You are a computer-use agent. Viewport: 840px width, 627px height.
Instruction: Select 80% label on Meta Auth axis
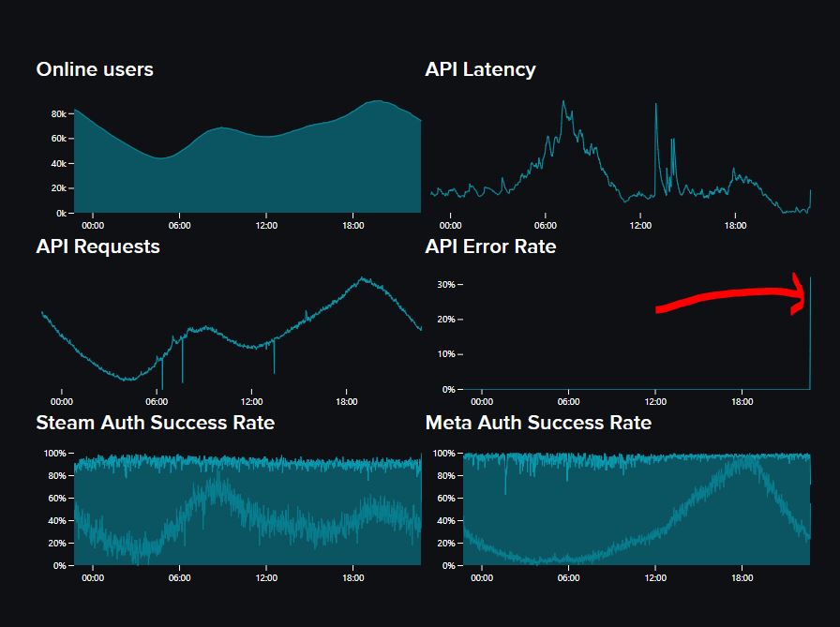pyautogui.click(x=446, y=476)
